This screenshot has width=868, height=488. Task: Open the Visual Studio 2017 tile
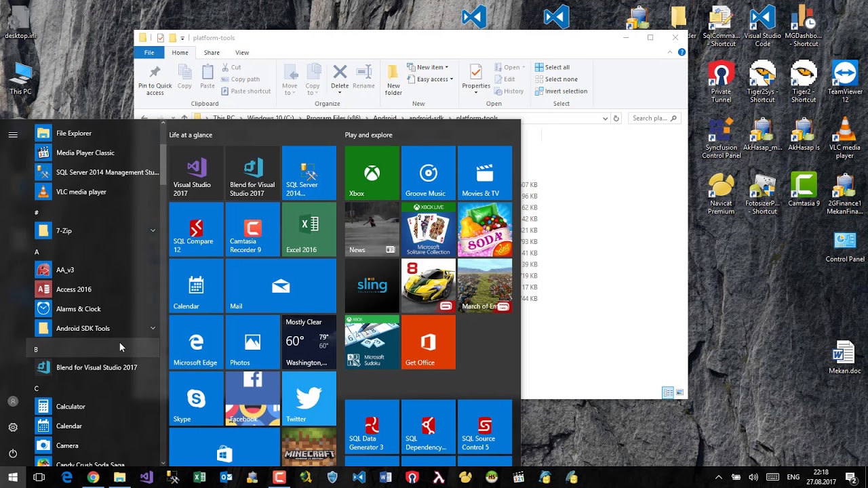(196, 173)
